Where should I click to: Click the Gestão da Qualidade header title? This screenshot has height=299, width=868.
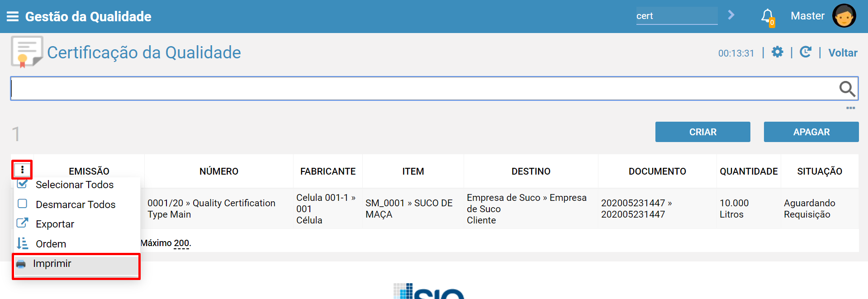point(88,17)
